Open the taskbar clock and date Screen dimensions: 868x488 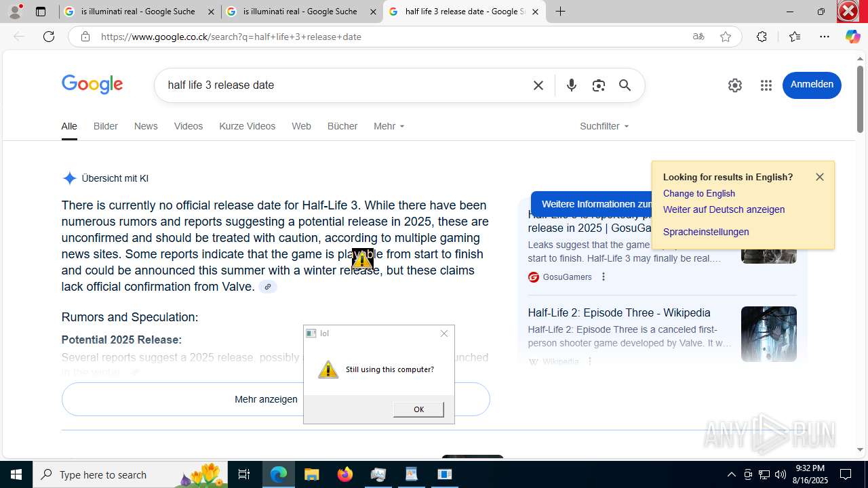tap(810, 474)
